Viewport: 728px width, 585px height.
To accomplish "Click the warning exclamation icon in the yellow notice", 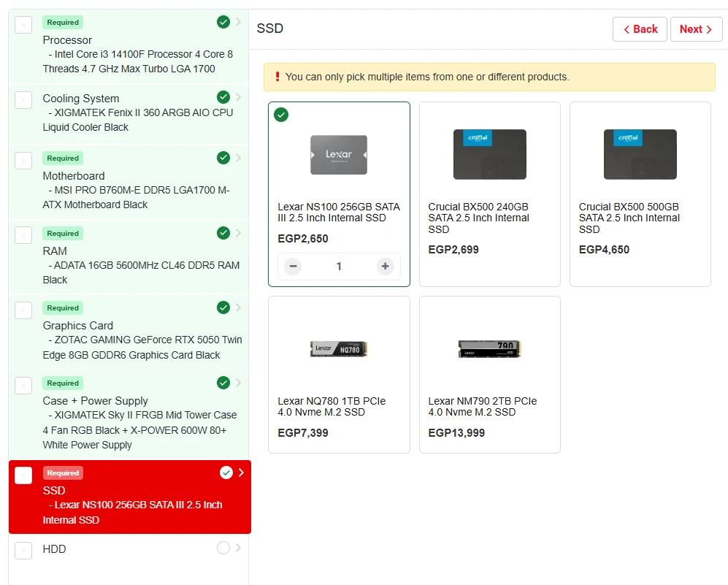I will (277, 77).
